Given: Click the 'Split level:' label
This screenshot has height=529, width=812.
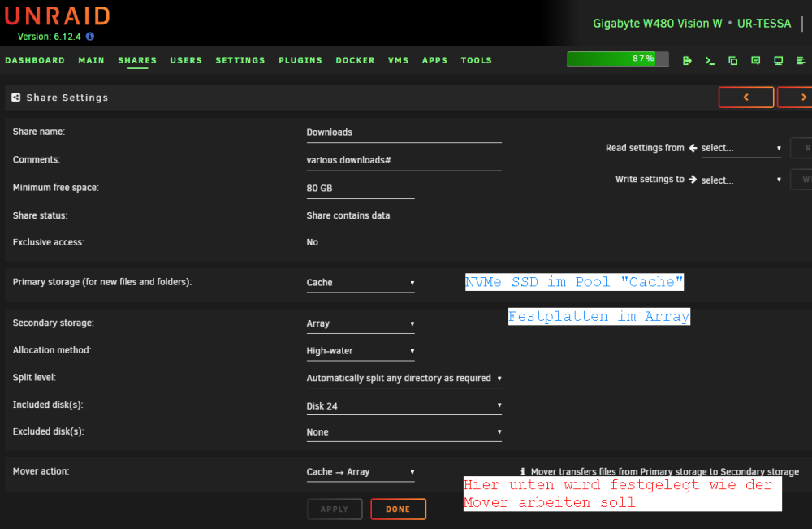Looking at the screenshot, I should (34, 378).
